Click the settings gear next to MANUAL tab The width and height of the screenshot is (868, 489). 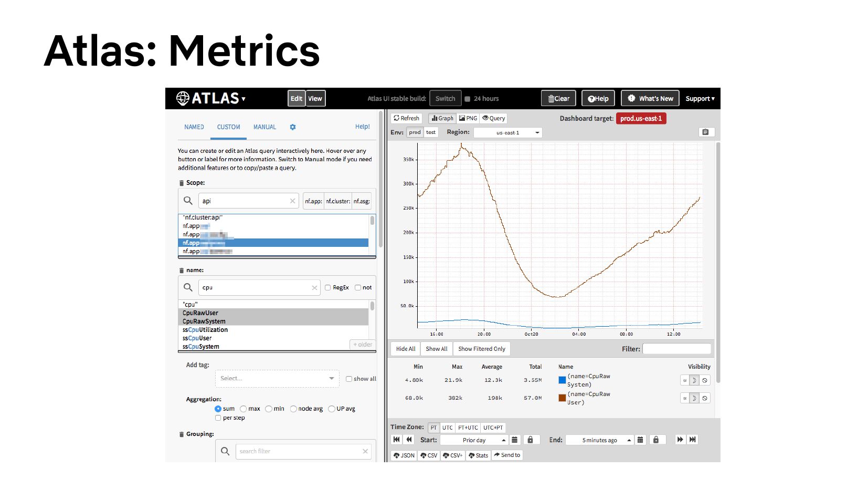[x=293, y=127]
